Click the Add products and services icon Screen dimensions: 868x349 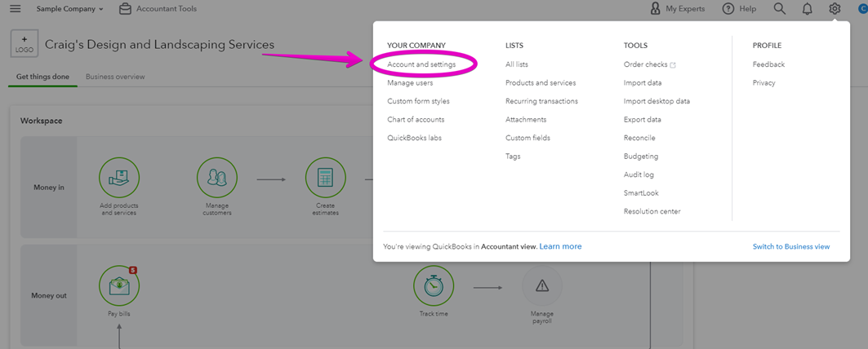tap(119, 178)
